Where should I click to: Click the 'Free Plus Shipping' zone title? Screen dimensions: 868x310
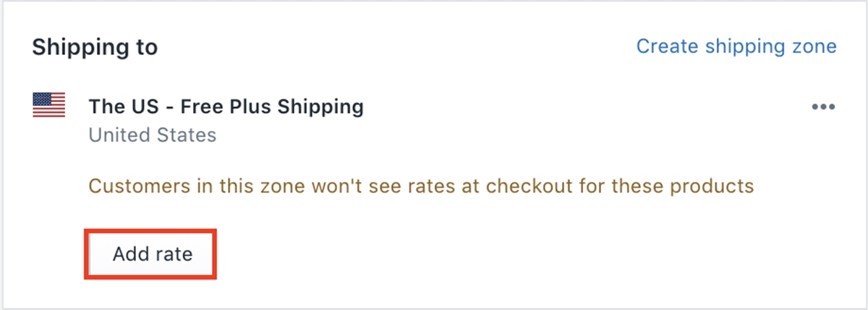[x=226, y=107]
